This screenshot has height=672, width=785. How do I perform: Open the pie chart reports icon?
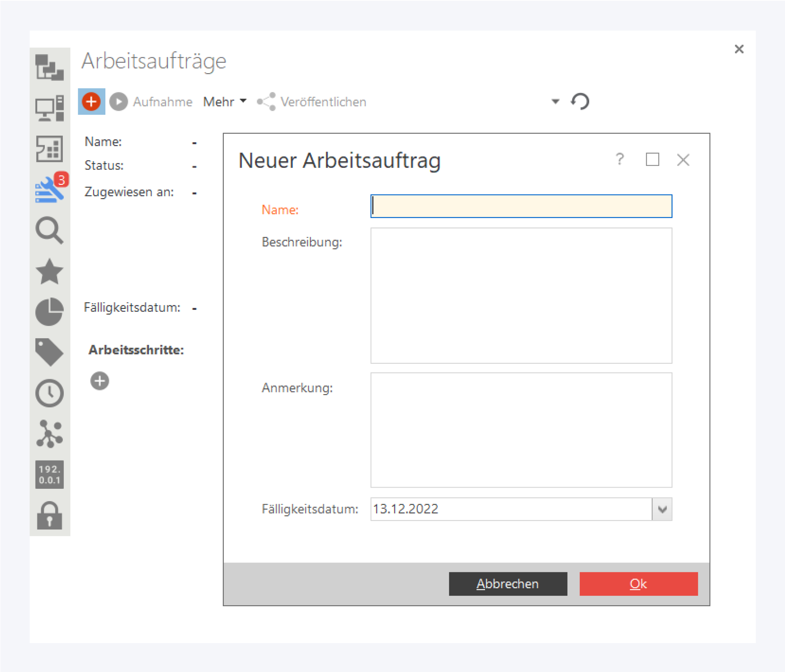coord(50,312)
